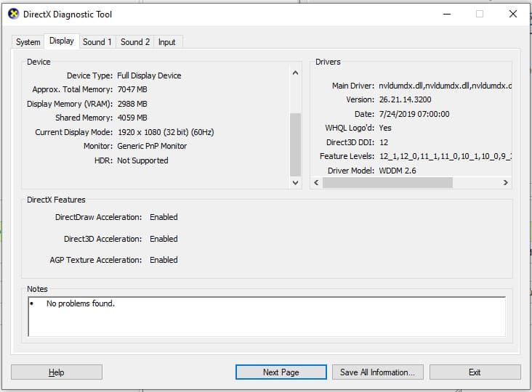Go to Next Page
The image size is (532, 392).
pos(281,372)
